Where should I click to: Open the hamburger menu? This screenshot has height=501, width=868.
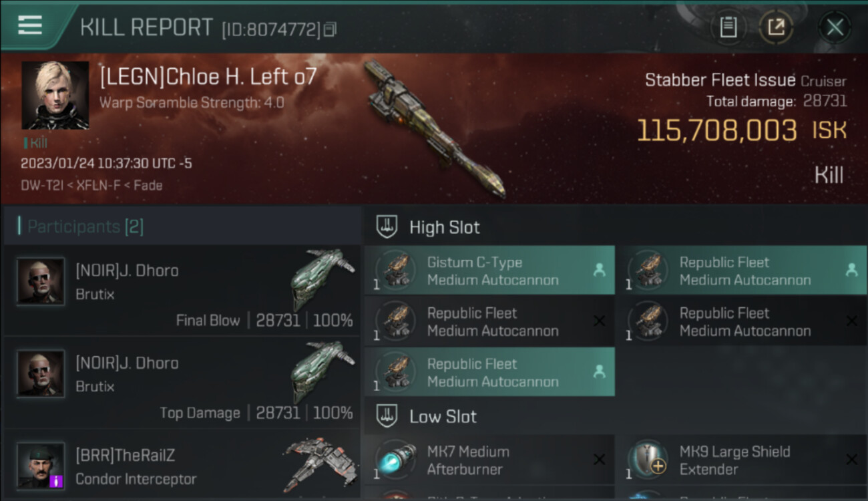(30, 25)
